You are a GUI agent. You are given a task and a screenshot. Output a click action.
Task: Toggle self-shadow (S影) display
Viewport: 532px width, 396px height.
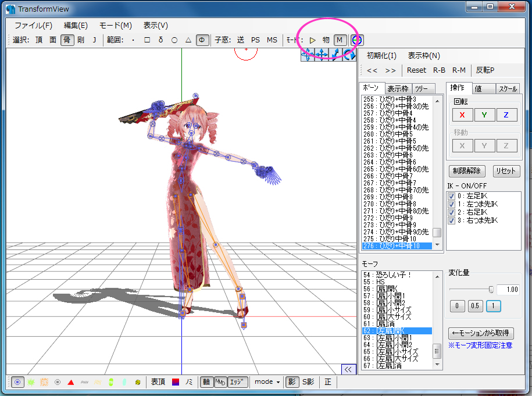pos(308,382)
